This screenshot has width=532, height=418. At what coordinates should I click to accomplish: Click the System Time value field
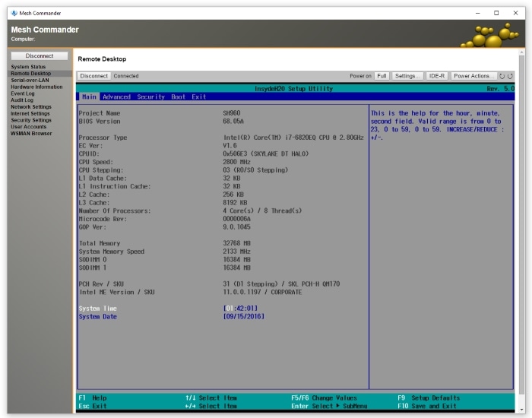[240, 309]
